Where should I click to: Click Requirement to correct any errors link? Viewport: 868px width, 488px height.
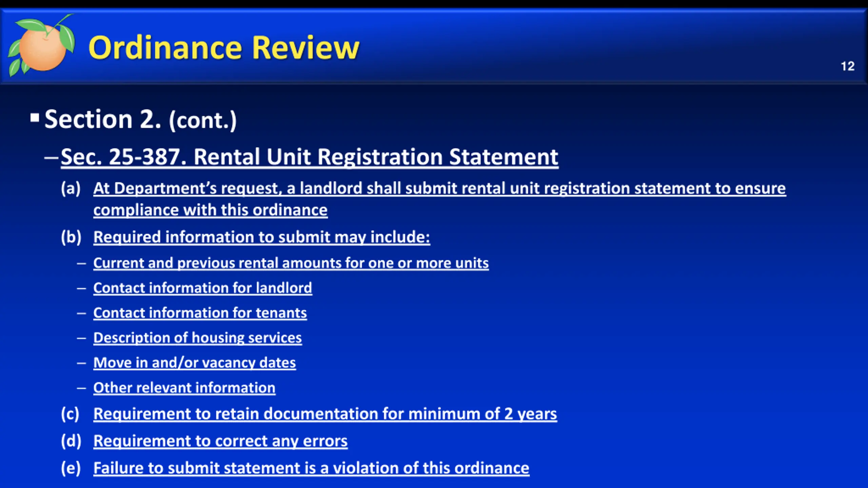click(x=220, y=441)
